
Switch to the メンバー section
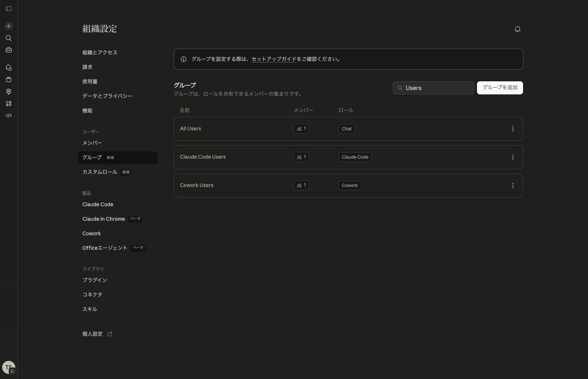coord(92,143)
